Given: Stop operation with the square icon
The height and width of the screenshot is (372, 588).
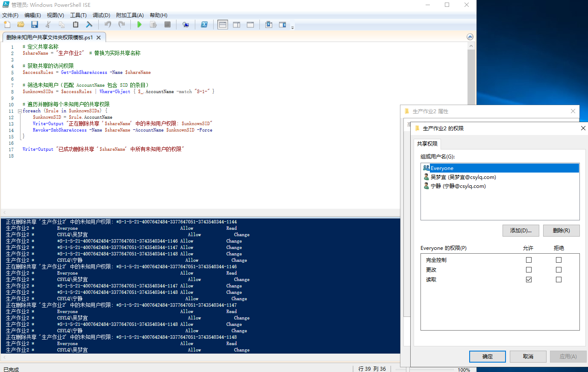Looking at the screenshot, I should pos(168,25).
